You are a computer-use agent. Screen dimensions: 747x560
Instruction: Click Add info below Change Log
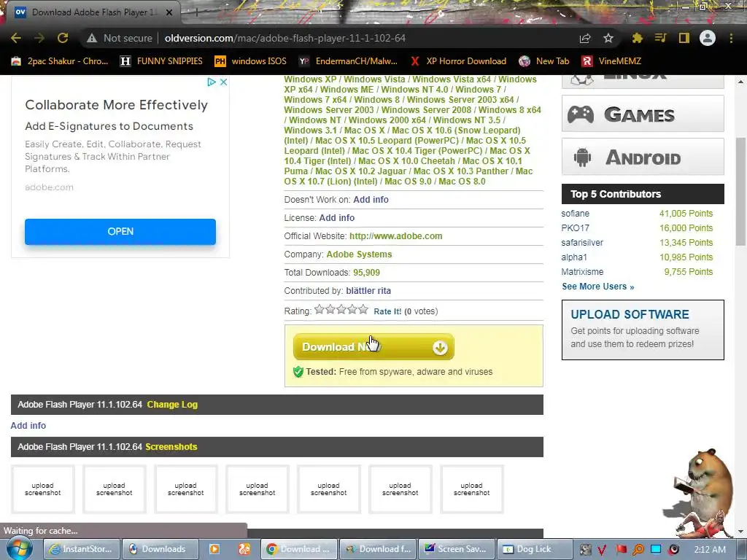click(28, 425)
